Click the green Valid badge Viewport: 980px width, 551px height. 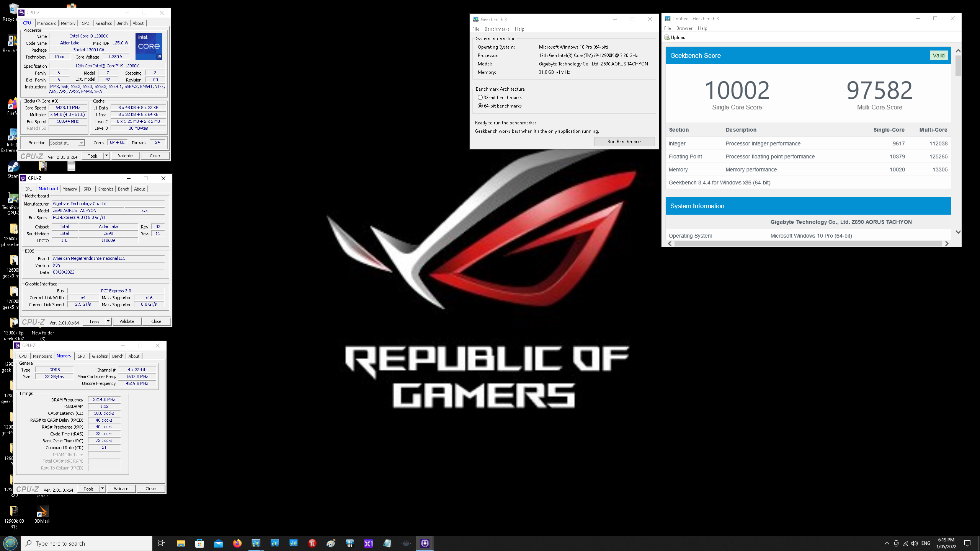(x=939, y=55)
